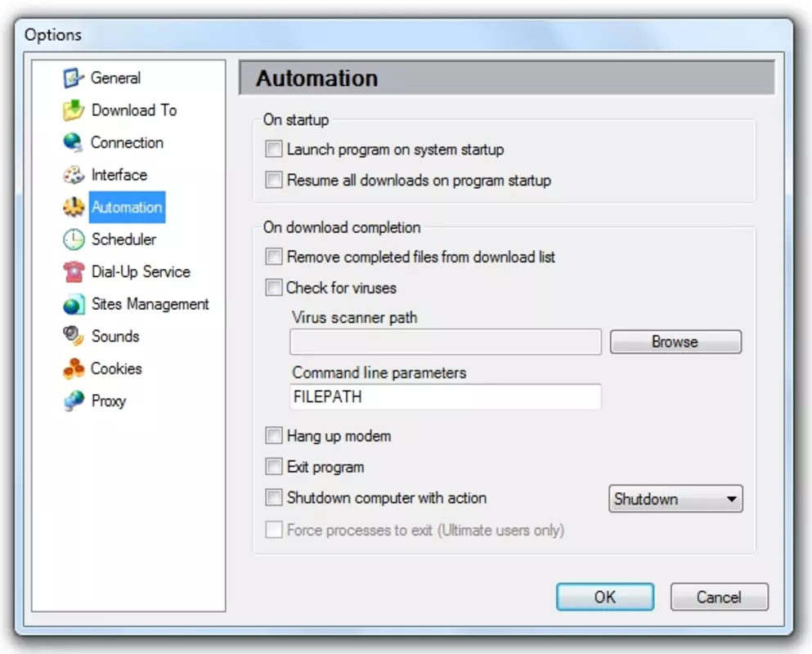Open Dial-Up Service settings
The width and height of the screenshot is (812, 654).
[x=141, y=271]
